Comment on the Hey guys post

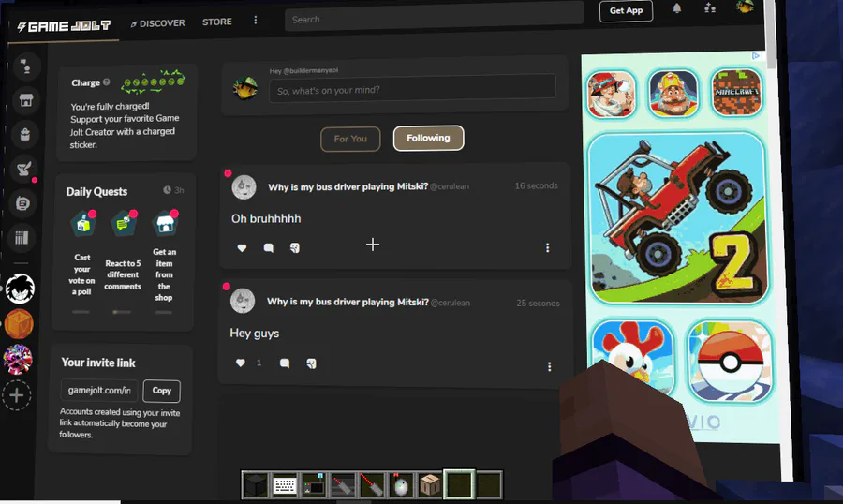(x=285, y=363)
